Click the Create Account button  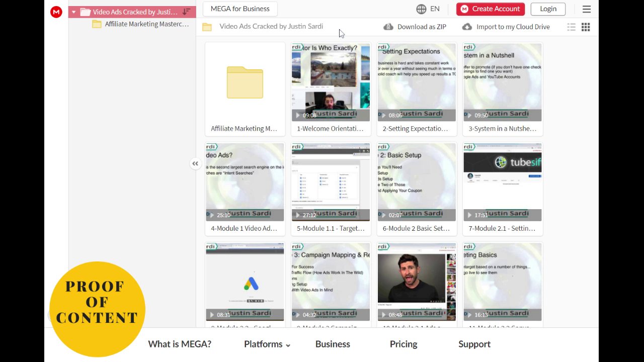[x=491, y=9]
